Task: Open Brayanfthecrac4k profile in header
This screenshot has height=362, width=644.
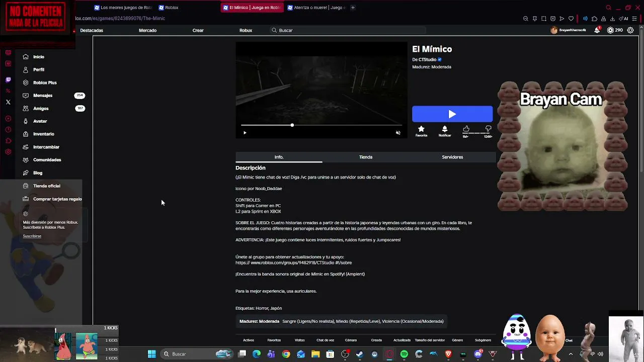Action: 569,30
